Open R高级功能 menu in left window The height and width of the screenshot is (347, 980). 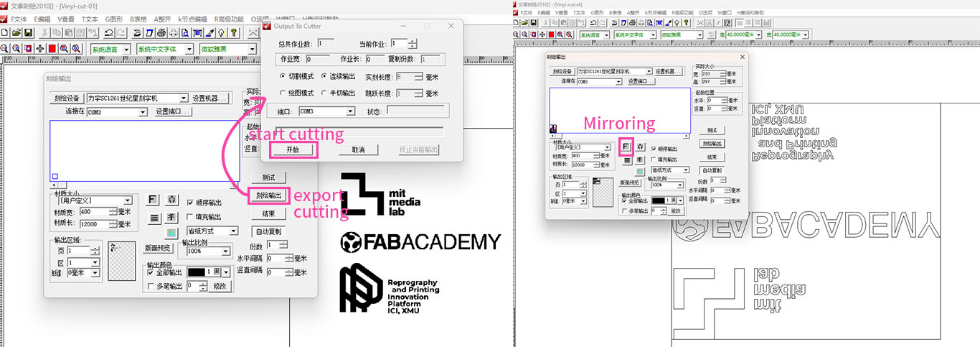pos(228,19)
